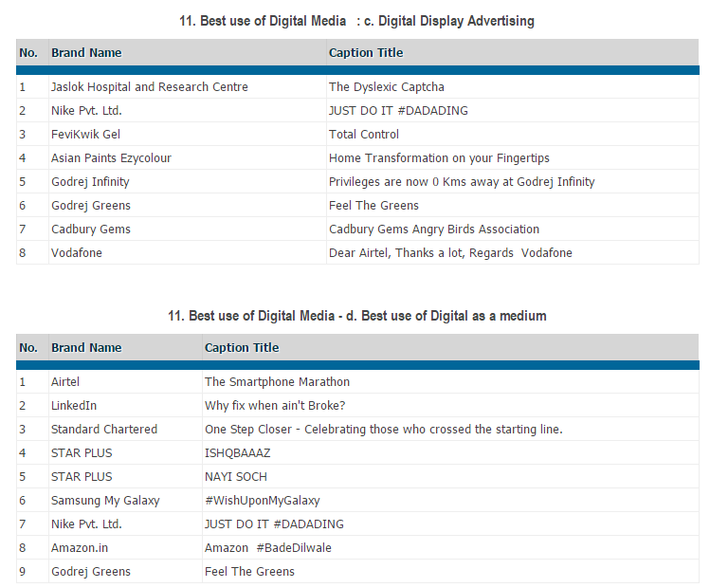
Task: Select the #WishUponMyGalaxy caption
Action: [x=263, y=501]
